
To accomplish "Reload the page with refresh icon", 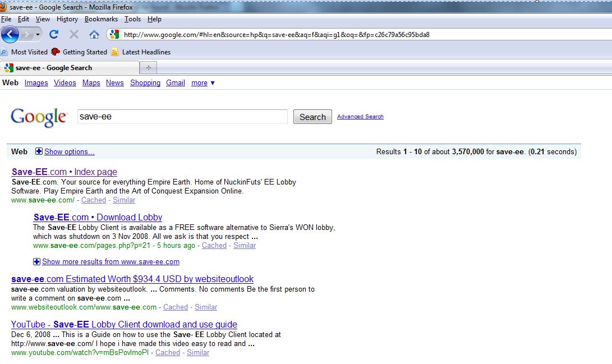I will pos(54,34).
